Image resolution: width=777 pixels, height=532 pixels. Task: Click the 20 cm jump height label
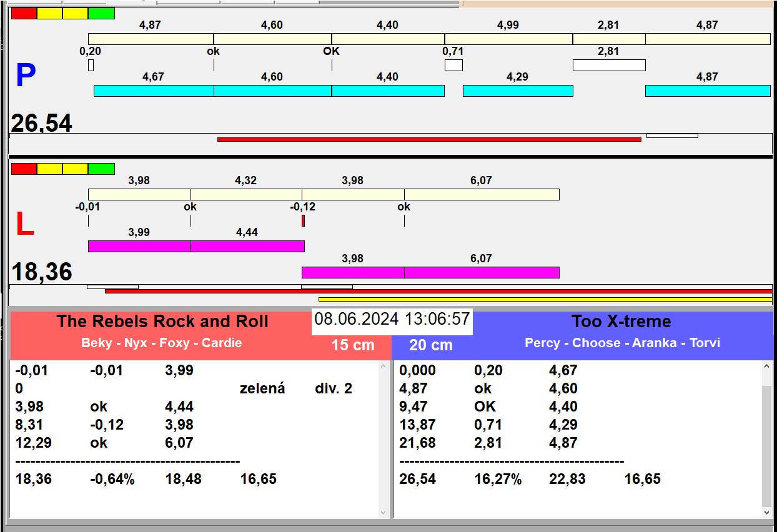pos(431,345)
